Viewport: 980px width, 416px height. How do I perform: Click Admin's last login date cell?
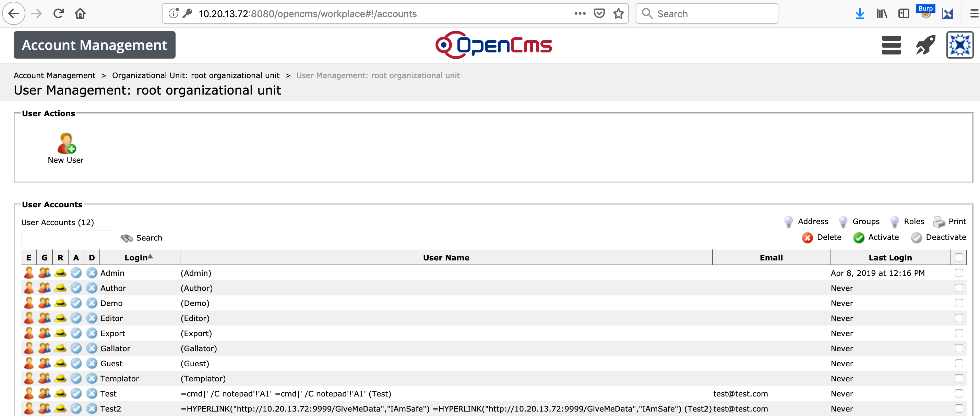(877, 273)
